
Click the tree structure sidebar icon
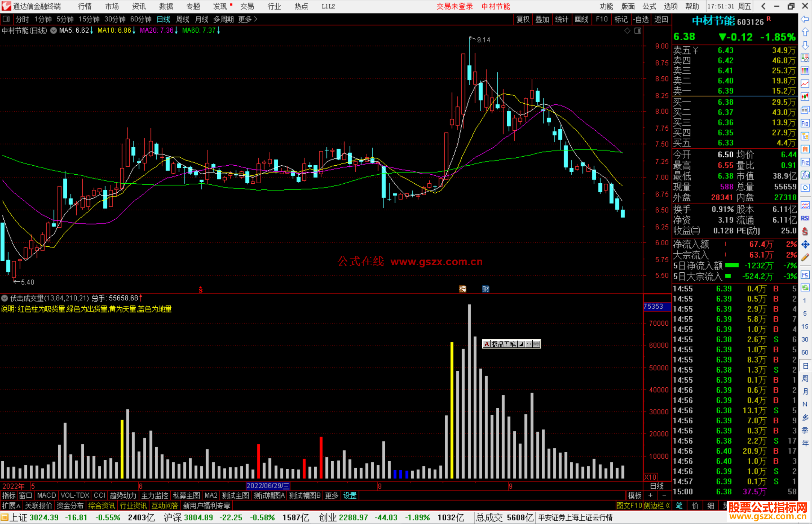click(805, 136)
